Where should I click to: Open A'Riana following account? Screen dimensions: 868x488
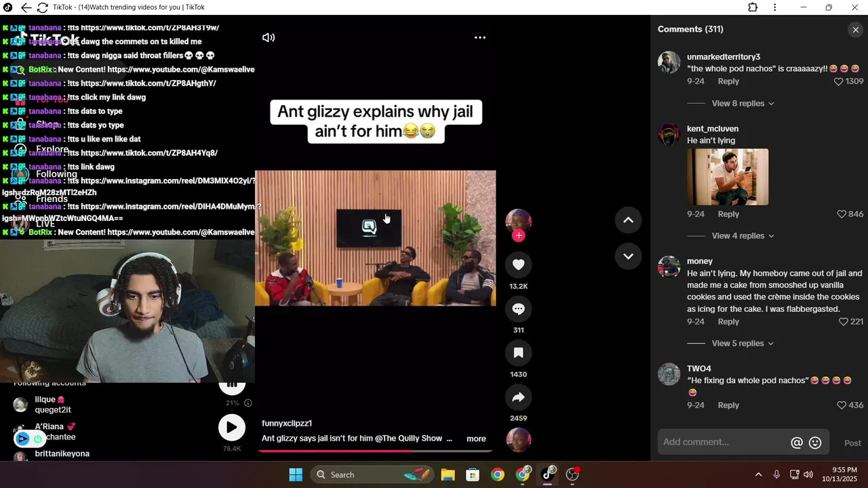(55, 432)
